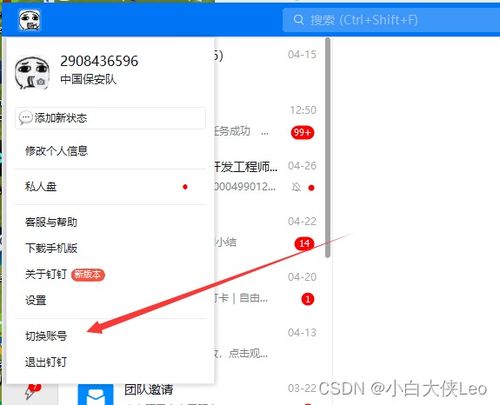Open 关于钉钉
This screenshot has height=405, width=500.
46,274
